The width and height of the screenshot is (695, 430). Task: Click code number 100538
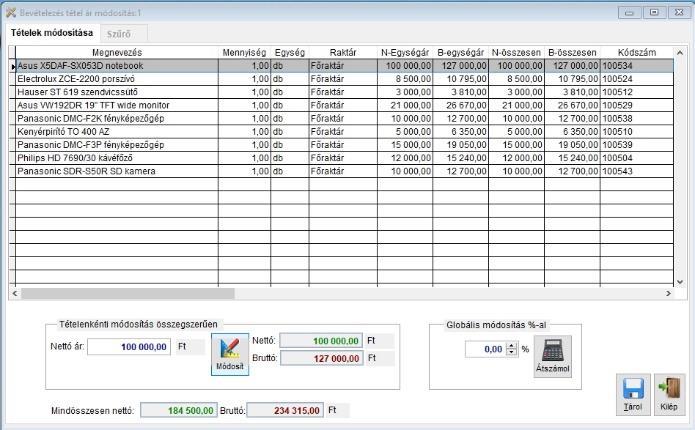(x=617, y=118)
